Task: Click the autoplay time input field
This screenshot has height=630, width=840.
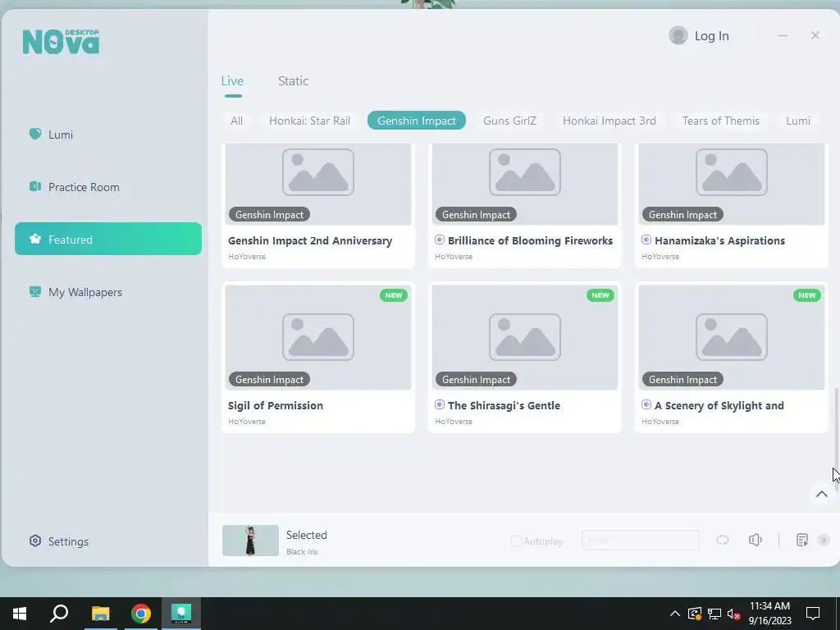Action: click(x=641, y=540)
